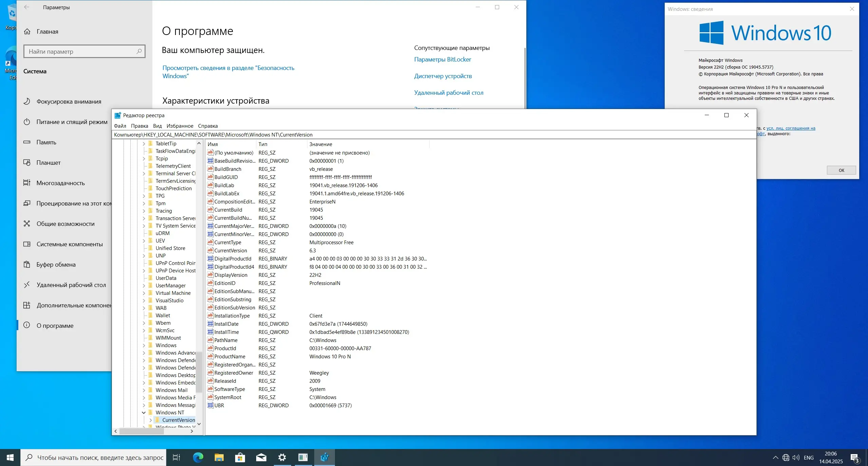Viewport: 868px width, 466px height.
Task: Open Power and sleep settings icon
Action: coord(27,122)
